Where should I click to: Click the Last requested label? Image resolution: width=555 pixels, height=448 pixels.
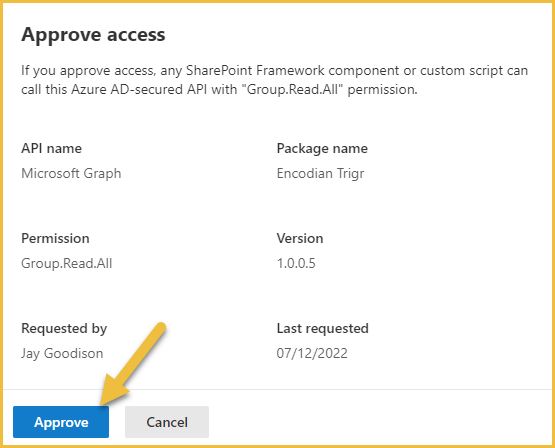[x=322, y=328]
